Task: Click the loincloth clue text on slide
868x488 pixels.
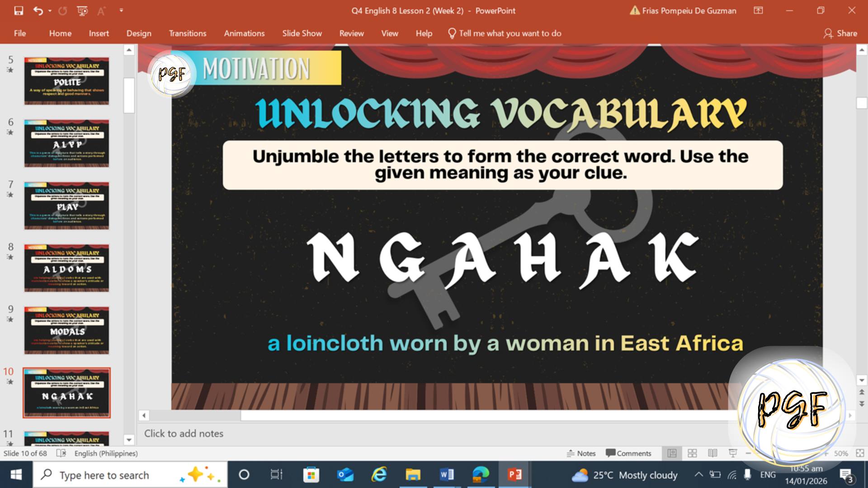Action: click(505, 343)
